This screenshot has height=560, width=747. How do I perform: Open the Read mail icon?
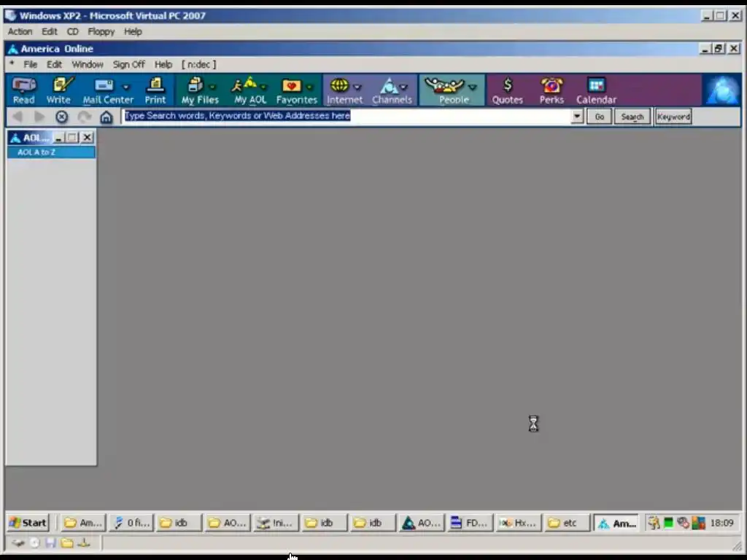pyautogui.click(x=23, y=90)
